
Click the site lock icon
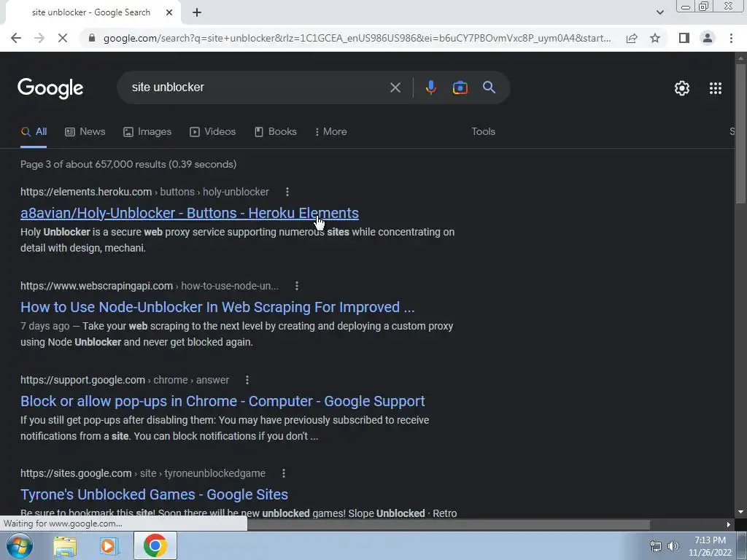(x=92, y=38)
